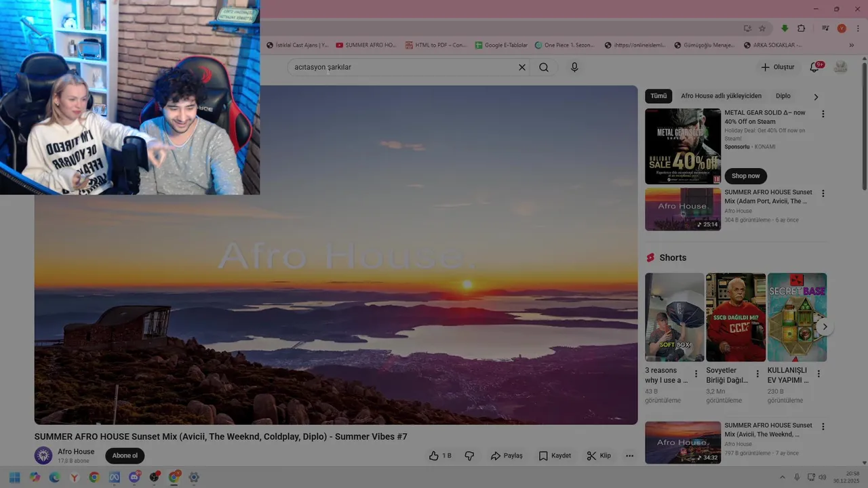Screen dimensions: 868x488
Task: Open Discord from the taskbar
Action: point(134,477)
